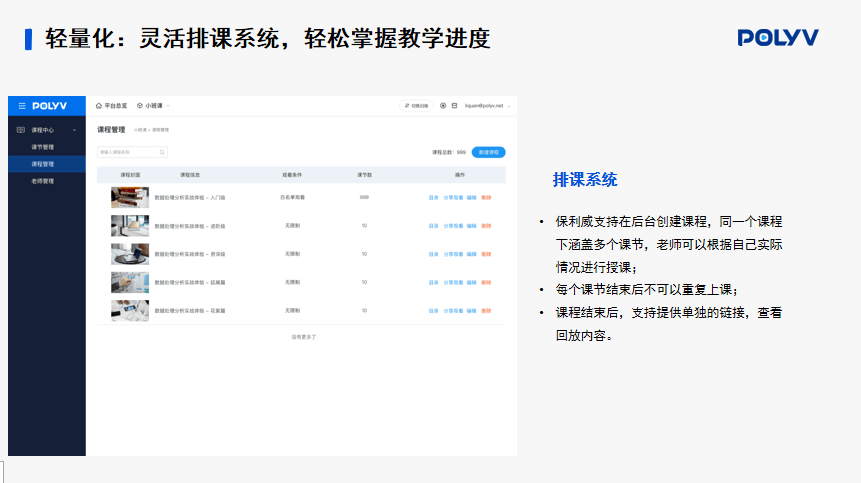Toggle the sidebar hamburger menu icon
The image size is (861, 483).
tap(22, 106)
